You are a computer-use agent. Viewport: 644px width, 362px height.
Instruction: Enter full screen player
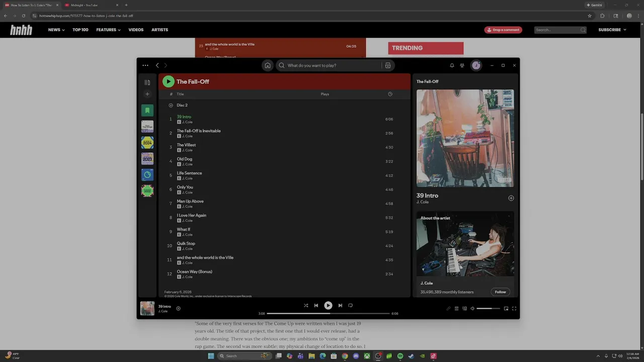[514, 308]
